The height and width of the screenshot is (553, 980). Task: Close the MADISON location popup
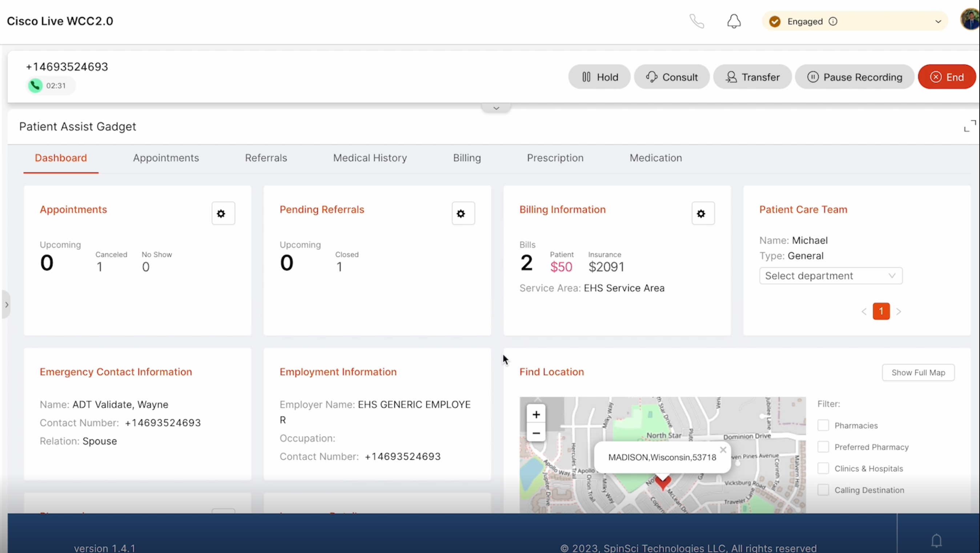[723, 449]
